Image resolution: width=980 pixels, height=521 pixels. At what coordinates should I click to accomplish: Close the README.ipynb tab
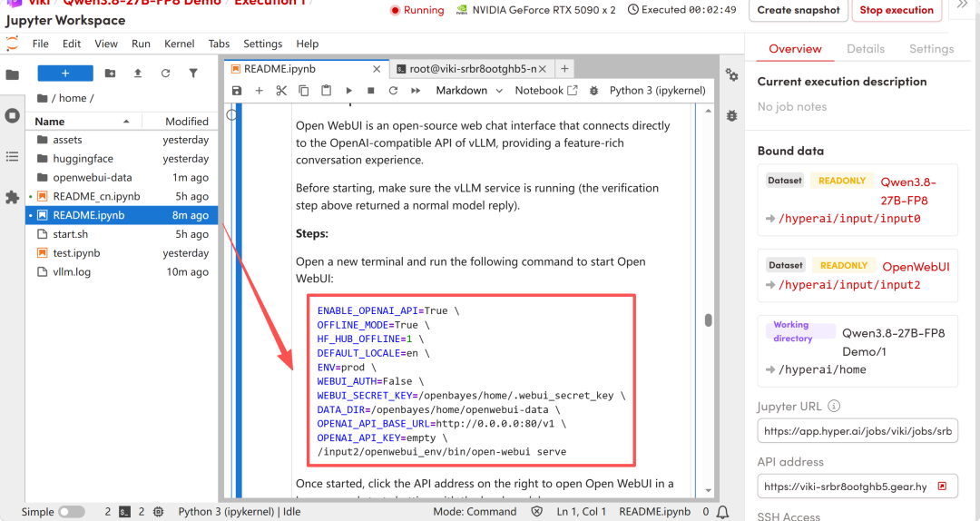377,69
